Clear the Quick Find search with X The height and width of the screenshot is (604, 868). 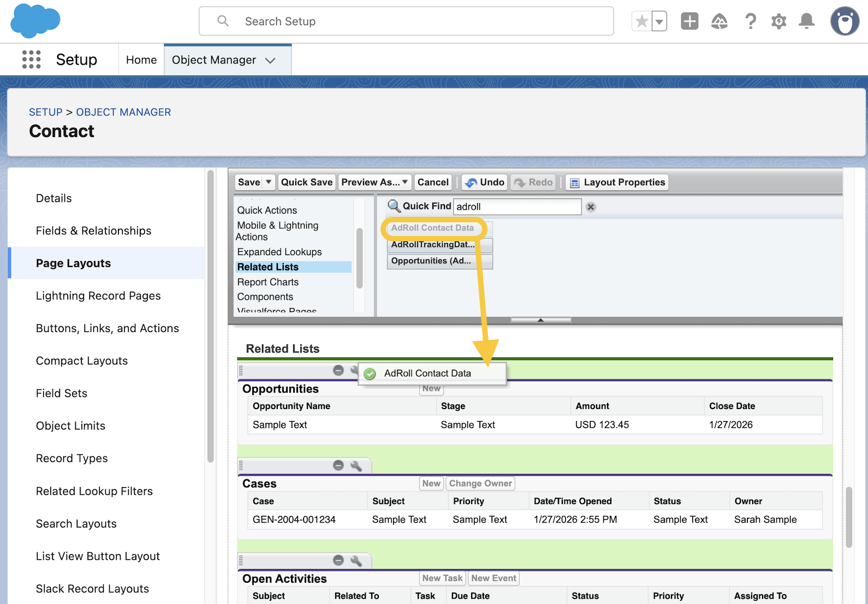(x=591, y=207)
